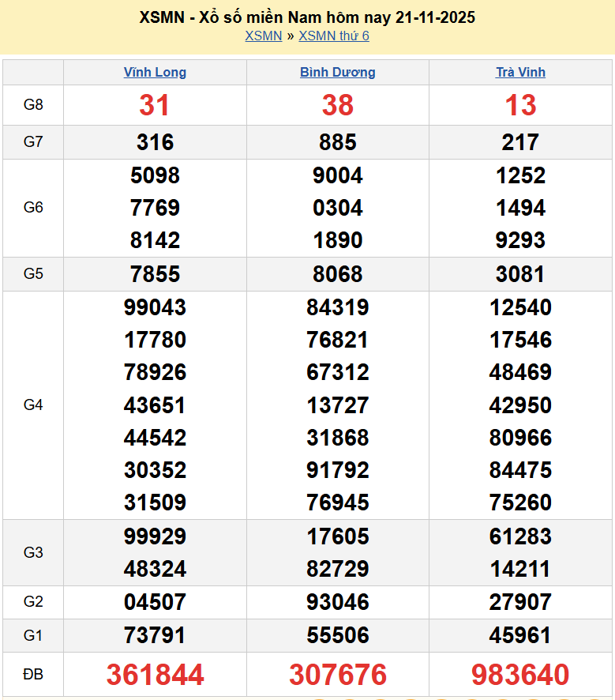This screenshot has width=615, height=700.
Task: Click the G6 number 0304
Action: click(338, 208)
